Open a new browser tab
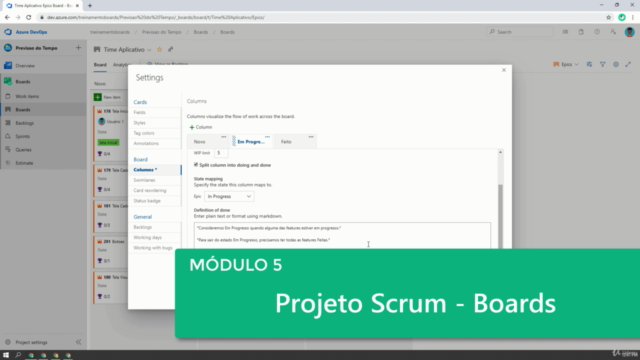The width and height of the screenshot is (640, 360). point(90,6)
